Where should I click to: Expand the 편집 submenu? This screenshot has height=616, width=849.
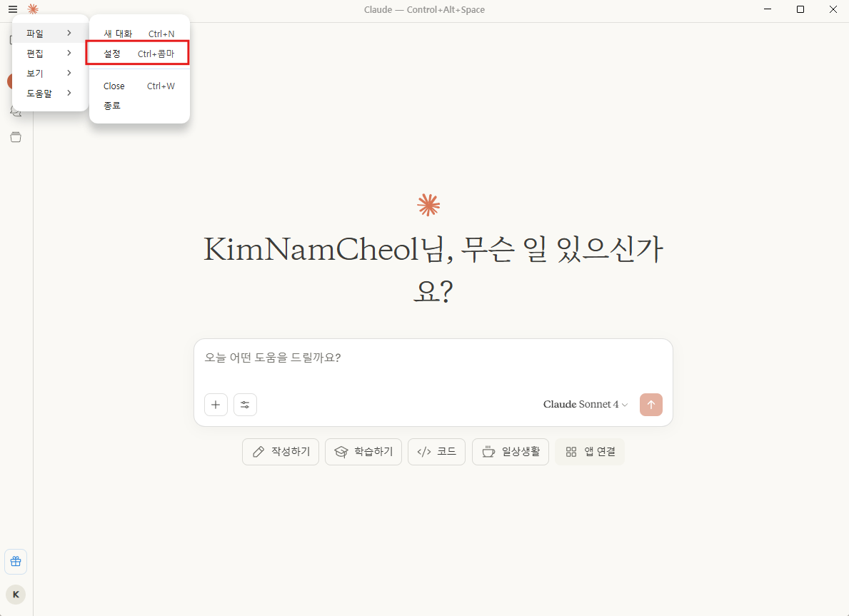tap(49, 53)
